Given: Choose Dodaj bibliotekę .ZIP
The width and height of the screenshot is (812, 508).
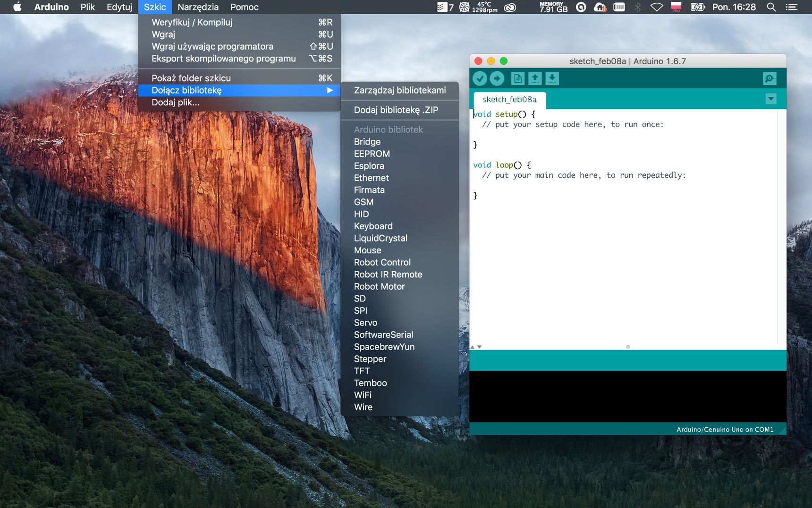Looking at the screenshot, I should (x=400, y=110).
